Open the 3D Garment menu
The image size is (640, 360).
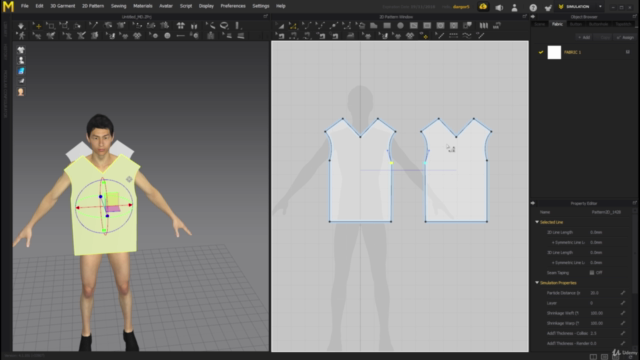(x=62, y=6)
